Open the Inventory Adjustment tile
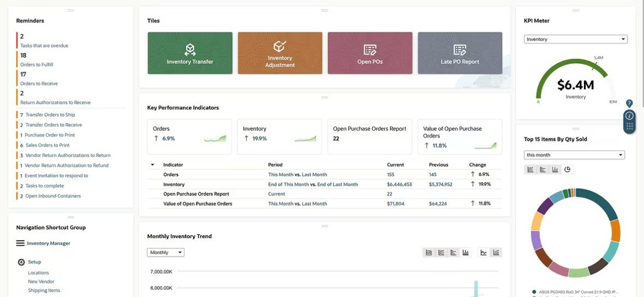Screen dimensions: 644x297 [280, 53]
